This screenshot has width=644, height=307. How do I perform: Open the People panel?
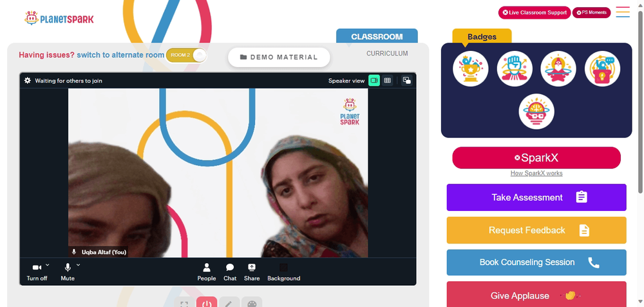point(207,272)
